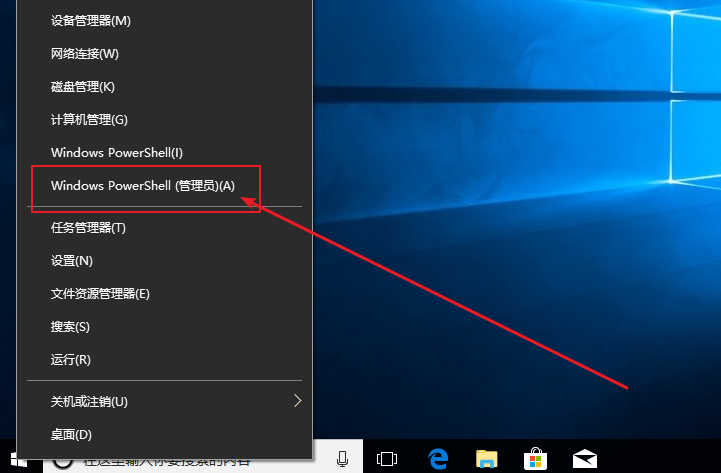The width and height of the screenshot is (721, 473).
Task: Open 网络连接(W) menu entry
Action: (x=84, y=54)
